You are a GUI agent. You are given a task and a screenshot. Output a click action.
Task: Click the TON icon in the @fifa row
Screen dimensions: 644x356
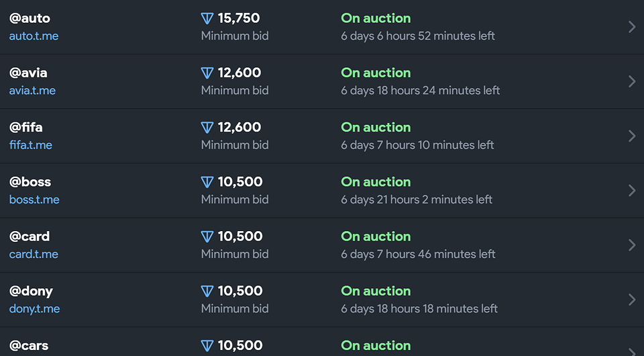tap(207, 128)
